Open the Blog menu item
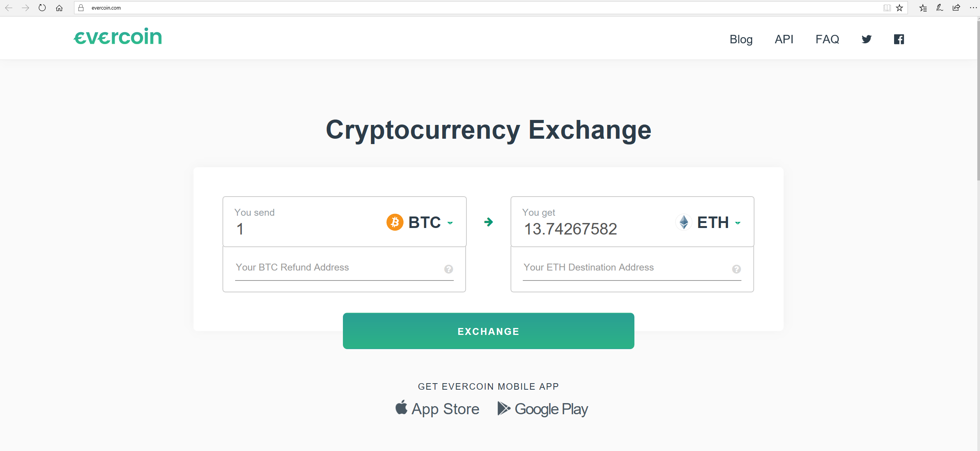The width and height of the screenshot is (980, 451). [741, 39]
